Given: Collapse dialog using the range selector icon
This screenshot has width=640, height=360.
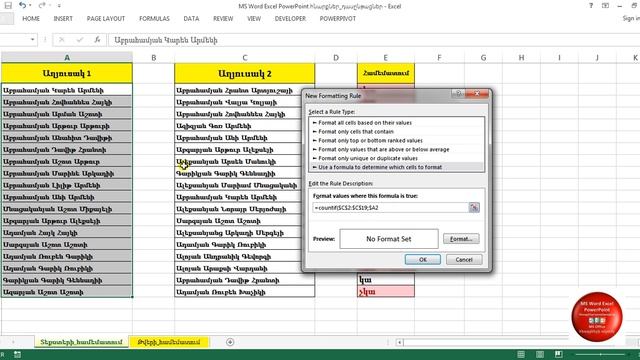Looking at the screenshot, I should 474,207.
